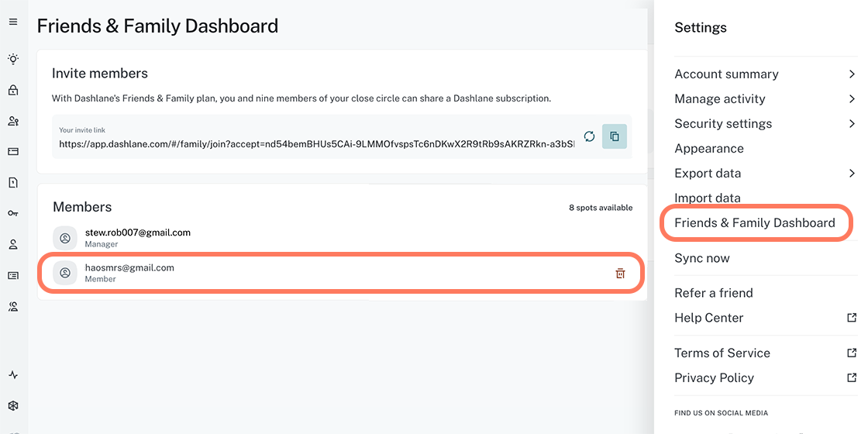Open the hamburger menu in the sidebar
Screen dimensions: 868x434
tap(13, 22)
